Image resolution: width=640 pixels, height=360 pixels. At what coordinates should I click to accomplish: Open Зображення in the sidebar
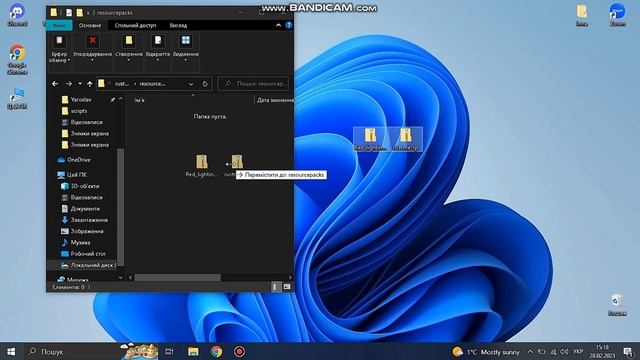pos(87,231)
